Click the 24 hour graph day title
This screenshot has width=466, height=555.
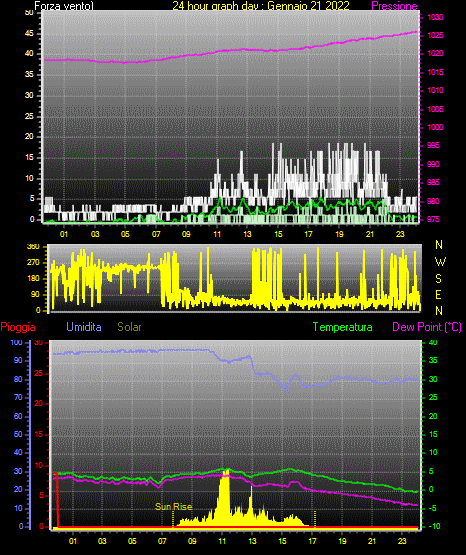261,6
